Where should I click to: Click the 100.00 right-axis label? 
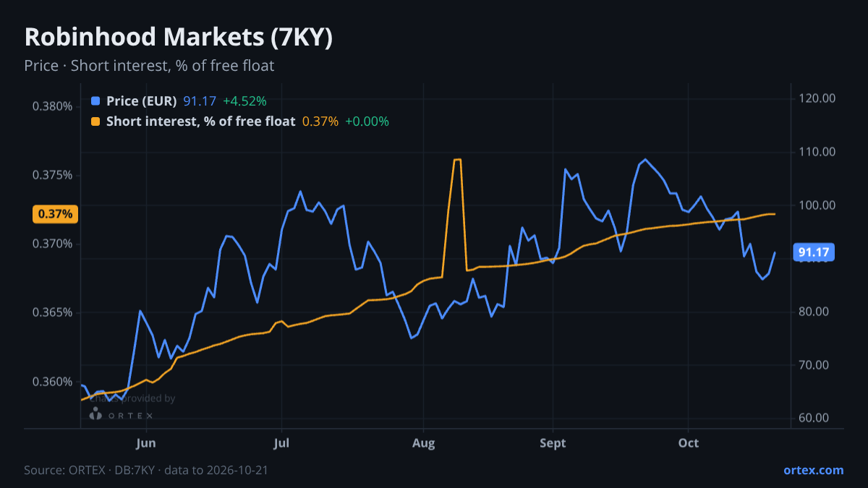[x=817, y=205]
